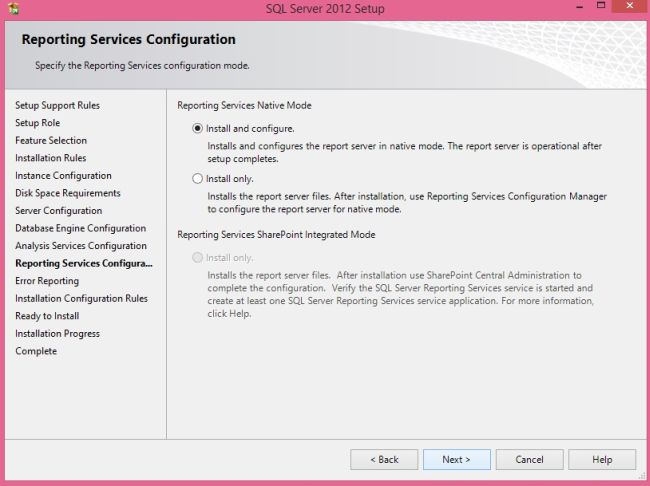The height and width of the screenshot is (486, 650).
Task: Select 'Setup Role' step
Action: point(38,123)
